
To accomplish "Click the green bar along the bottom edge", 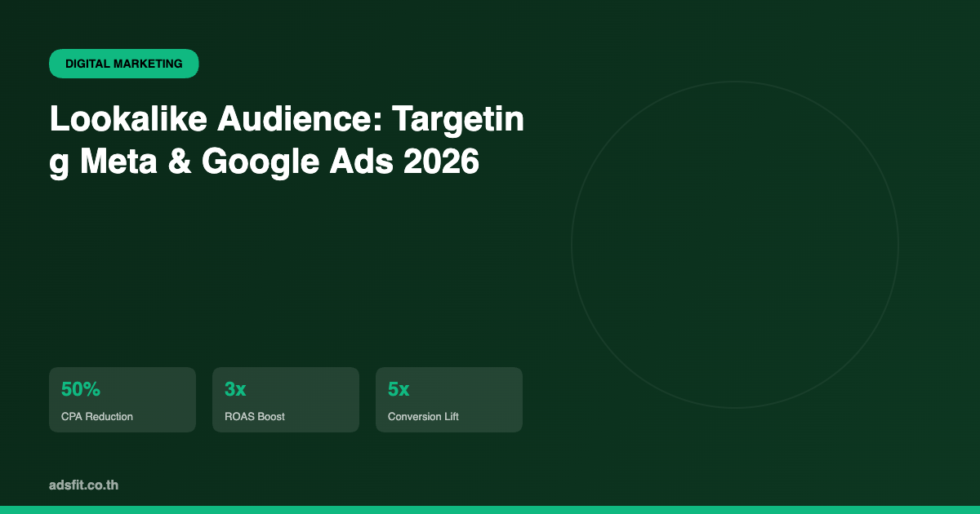I will coord(490,510).
